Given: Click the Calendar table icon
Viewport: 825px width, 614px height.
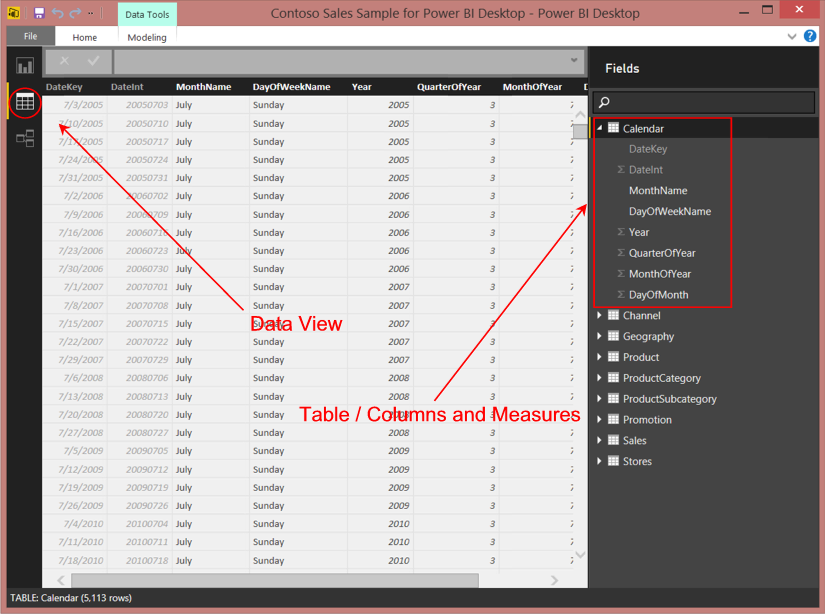Looking at the screenshot, I should point(613,128).
